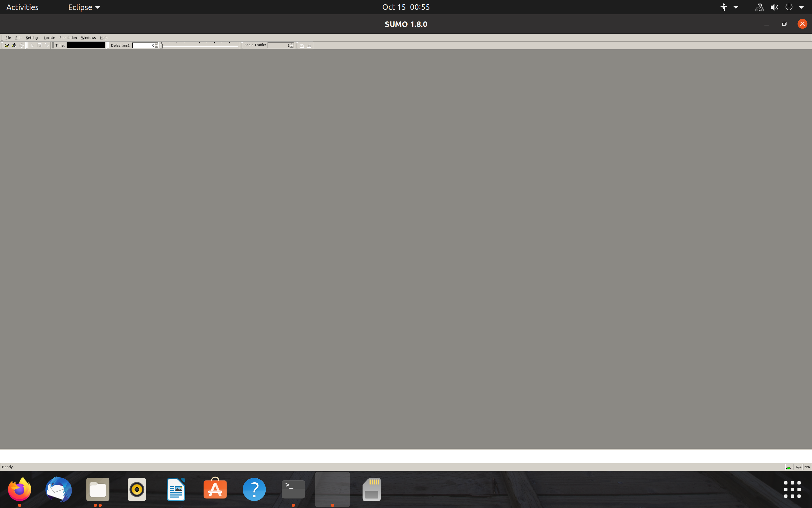The width and height of the screenshot is (812, 508).
Task: Increase Delay value with up stepper arrow
Action: [x=156, y=44]
